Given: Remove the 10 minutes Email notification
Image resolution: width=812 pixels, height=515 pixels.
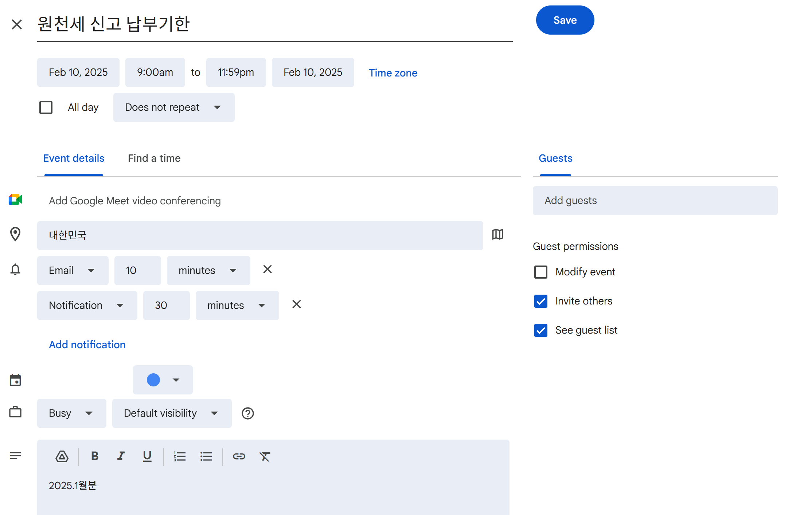Looking at the screenshot, I should pyautogui.click(x=268, y=270).
